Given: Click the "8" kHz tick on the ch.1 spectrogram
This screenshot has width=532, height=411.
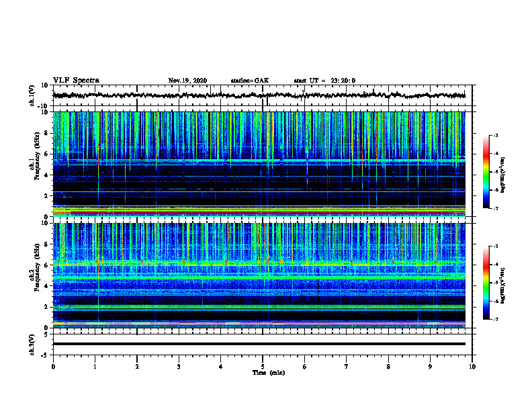Looking at the screenshot, I should coord(46,133).
